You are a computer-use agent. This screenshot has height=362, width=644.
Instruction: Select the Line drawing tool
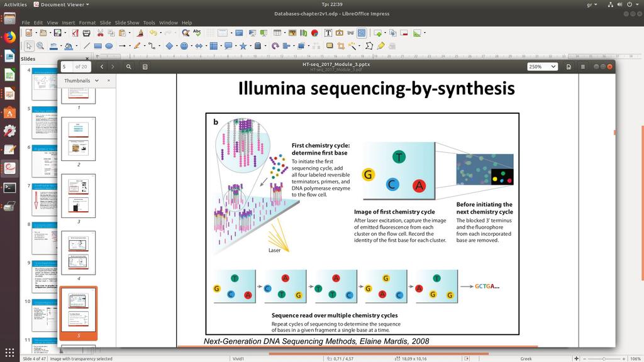(x=87, y=46)
